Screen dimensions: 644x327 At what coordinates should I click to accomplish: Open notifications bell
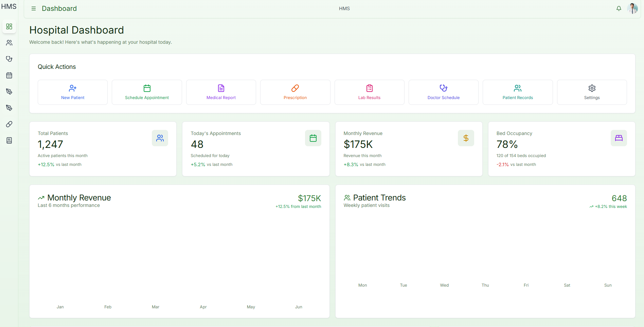pyautogui.click(x=619, y=8)
